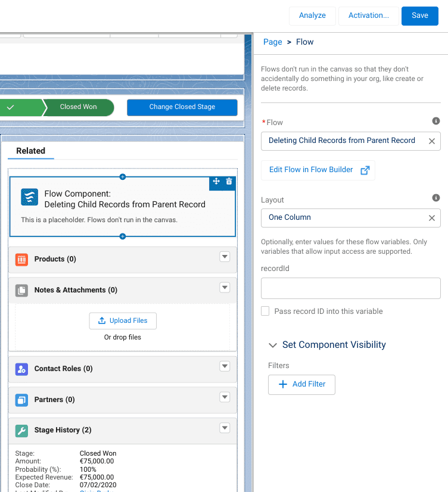Image resolution: width=448 pixels, height=492 pixels.
Task: Click the Flow breadcrumb text
Action: (304, 42)
